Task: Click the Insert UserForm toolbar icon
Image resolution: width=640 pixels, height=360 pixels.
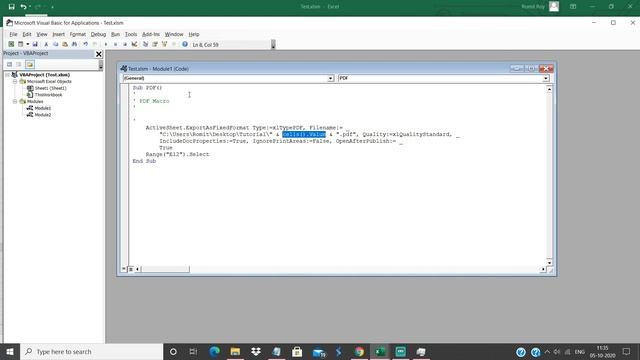Action: tap(20, 44)
